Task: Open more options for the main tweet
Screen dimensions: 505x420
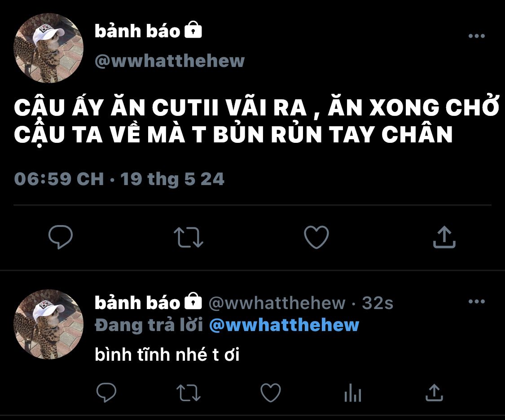Action: (x=477, y=36)
